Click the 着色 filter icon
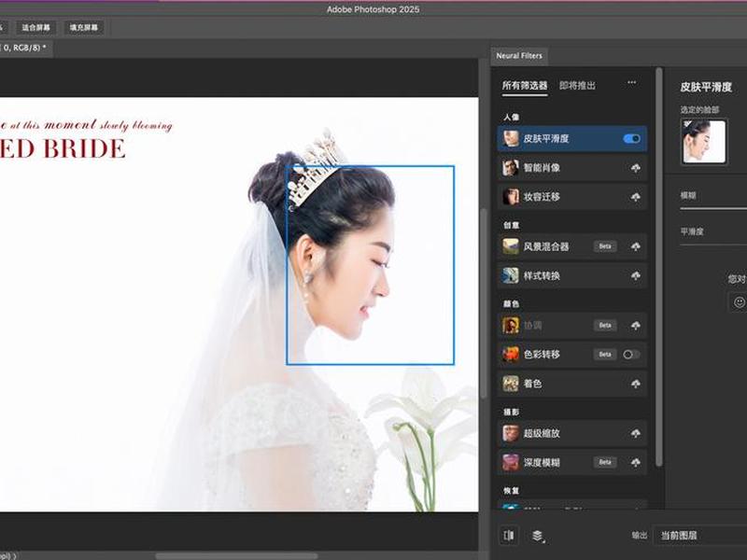This screenshot has height=560, width=747. [x=511, y=384]
